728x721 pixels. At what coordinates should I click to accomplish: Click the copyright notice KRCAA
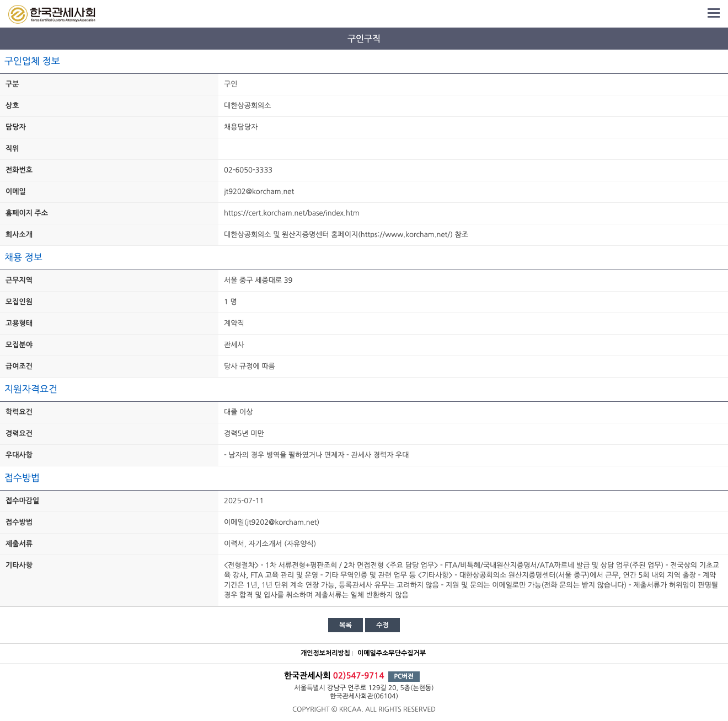coord(364,709)
